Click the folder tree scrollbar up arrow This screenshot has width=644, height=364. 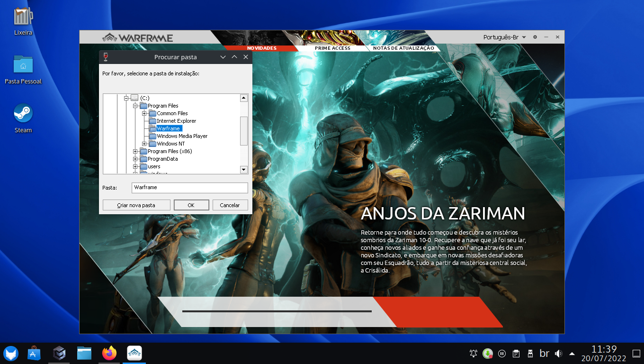(x=244, y=98)
